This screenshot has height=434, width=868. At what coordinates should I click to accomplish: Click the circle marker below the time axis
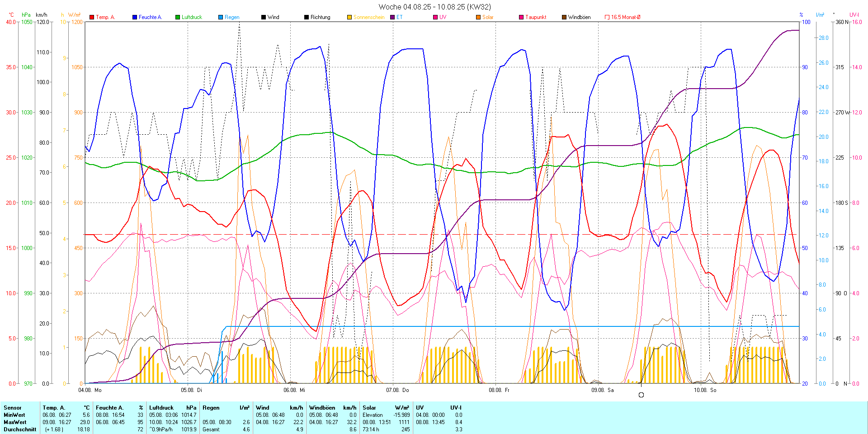(641, 395)
